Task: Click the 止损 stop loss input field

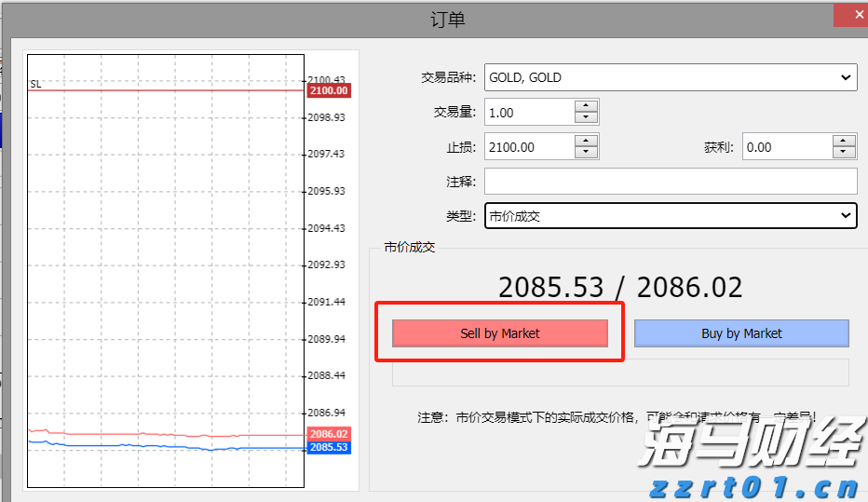Action: coord(528,147)
